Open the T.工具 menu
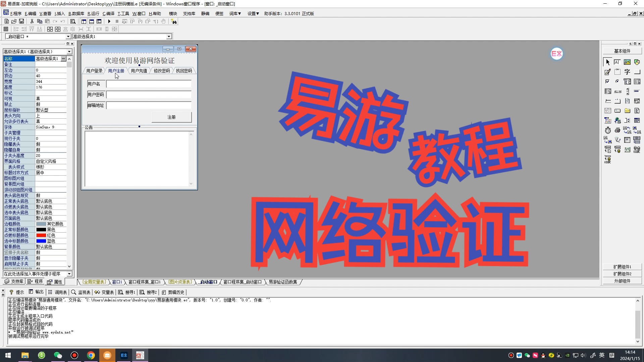Image resolution: width=644 pixels, height=362 pixels. [123, 14]
